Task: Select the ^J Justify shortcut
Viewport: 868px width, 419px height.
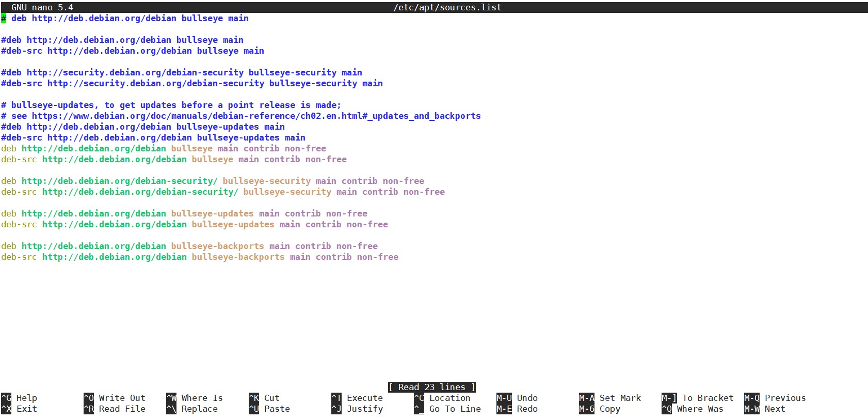Action: [x=357, y=409]
